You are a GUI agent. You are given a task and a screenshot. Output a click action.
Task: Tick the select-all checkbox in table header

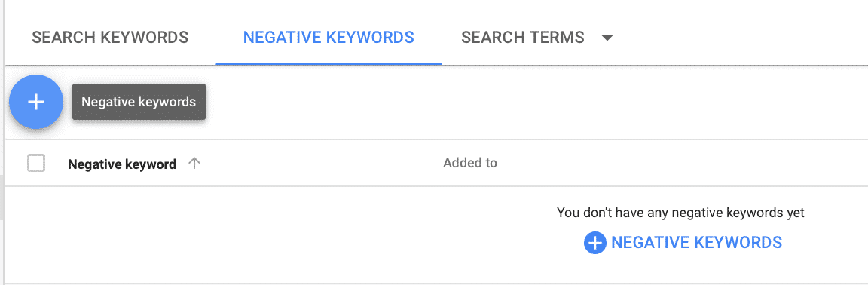point(36,164)
